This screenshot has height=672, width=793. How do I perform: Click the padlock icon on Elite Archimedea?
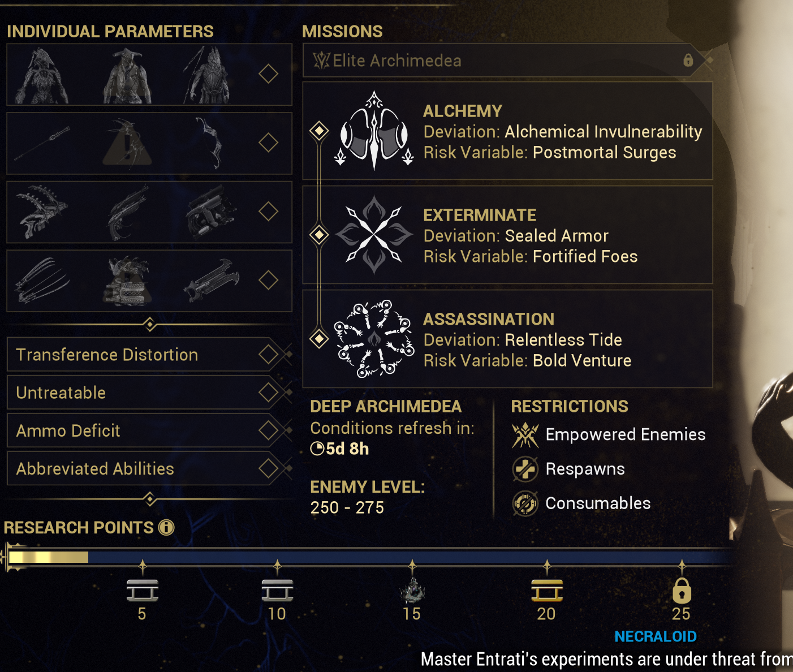(688, 60)
